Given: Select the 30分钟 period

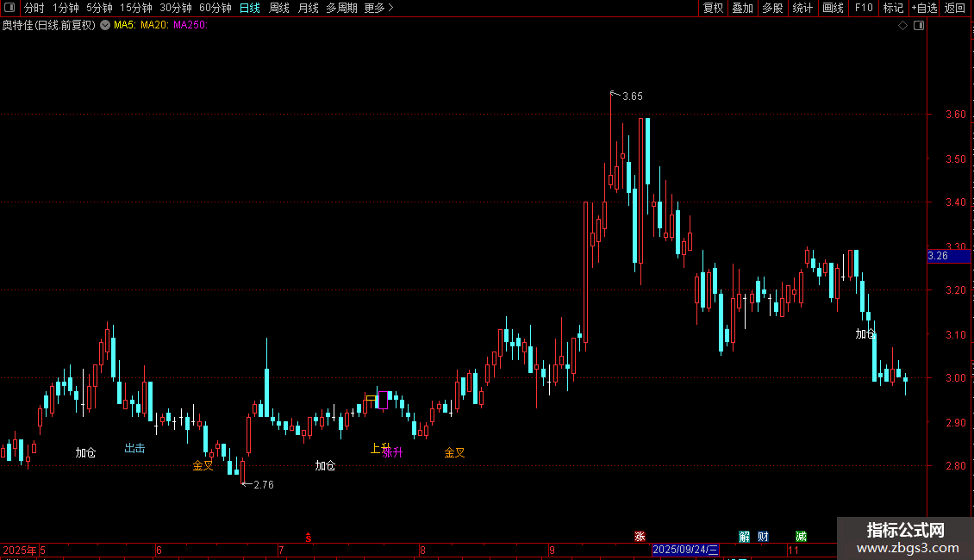Looking at the screenshot, I should (x=176, y=8).
